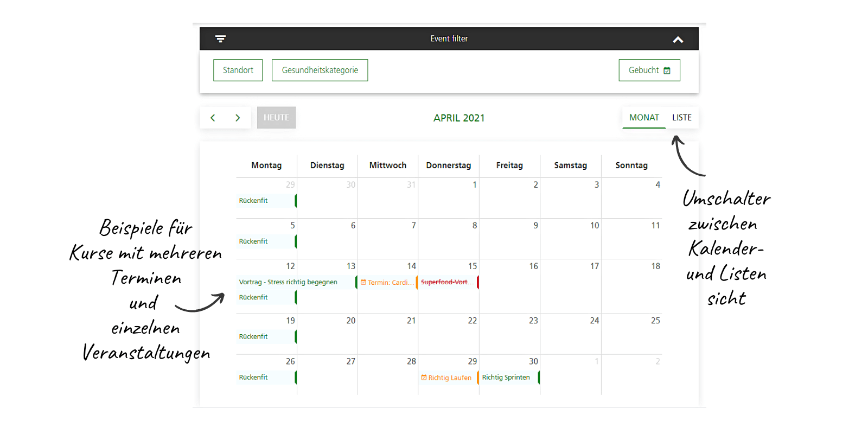Select day 1 in the calendar
Screen dimensions: 868x434
pyautogui.click(x=475, y=185)
